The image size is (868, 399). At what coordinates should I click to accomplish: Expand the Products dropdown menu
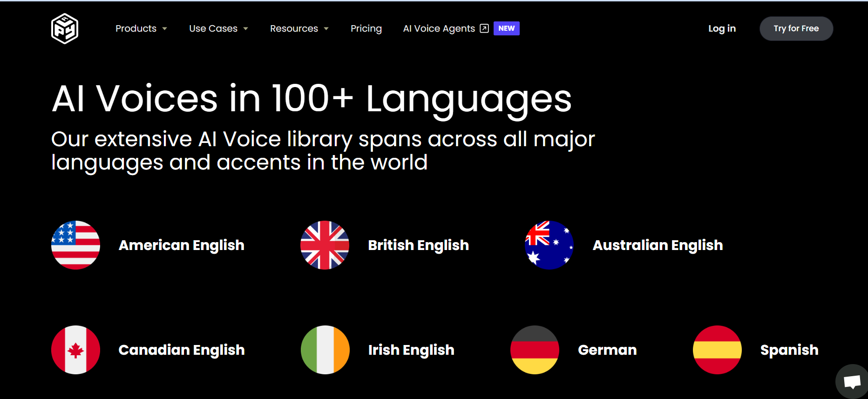[141, 28]
